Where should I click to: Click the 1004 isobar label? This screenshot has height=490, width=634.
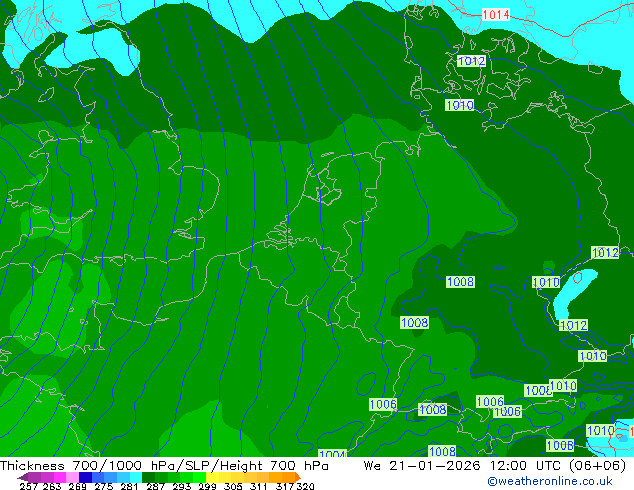point(332,454)
